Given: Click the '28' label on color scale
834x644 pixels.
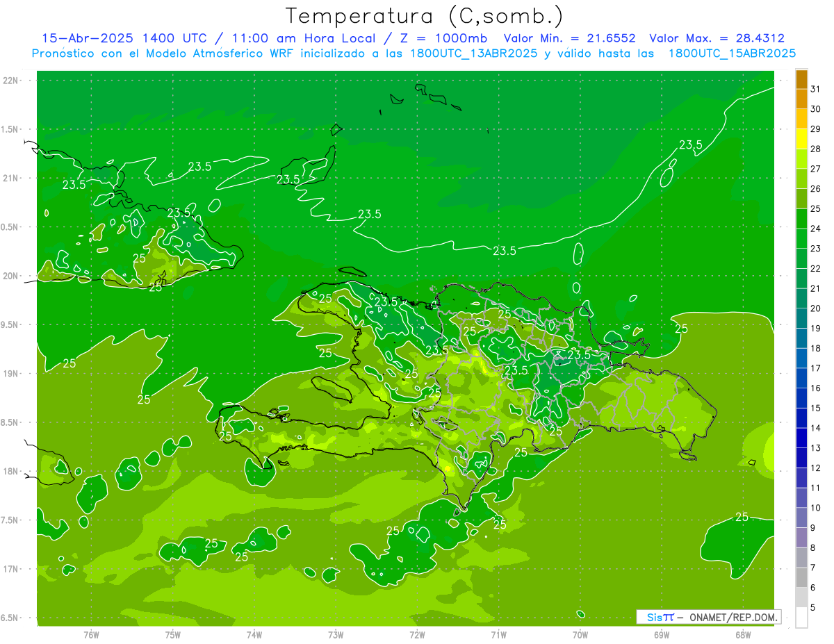Looking at the screenshot, I should pyautogui.click(x=815, y=149).
